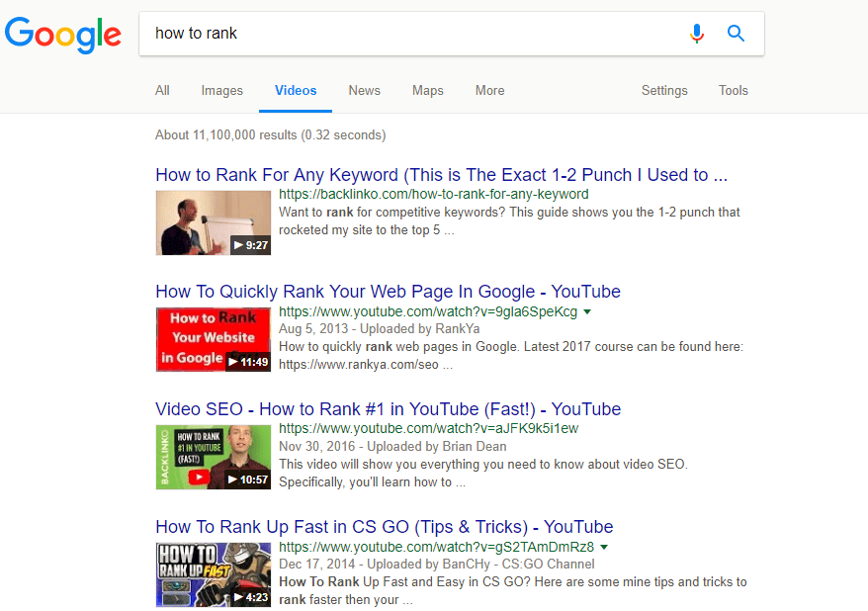The height and width of the screenshot is (611, 868).
Task: Click 'Nov 30, 2016 - Uploaded by Brian Dean'
Action: point(392,446)
